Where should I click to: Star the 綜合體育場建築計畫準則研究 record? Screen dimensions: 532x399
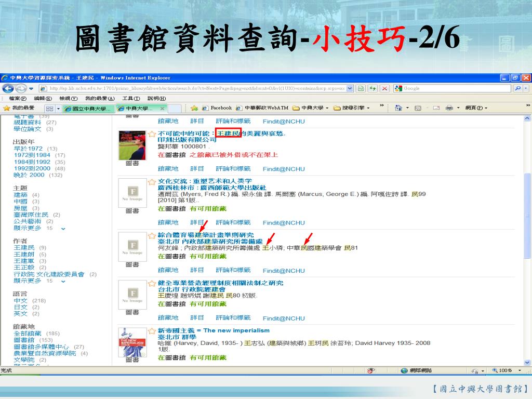(x=152, y=235)
